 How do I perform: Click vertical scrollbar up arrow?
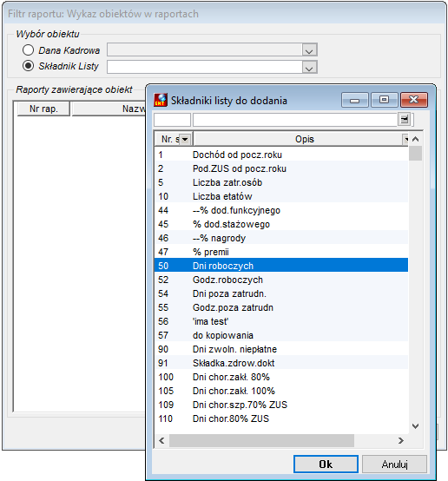(416, 139)
